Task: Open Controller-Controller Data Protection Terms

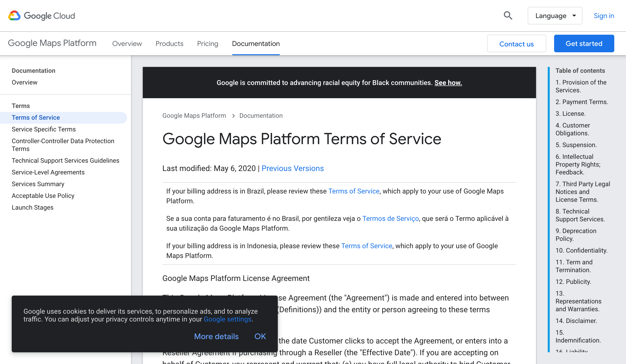Action: click(x=63, y=145)
